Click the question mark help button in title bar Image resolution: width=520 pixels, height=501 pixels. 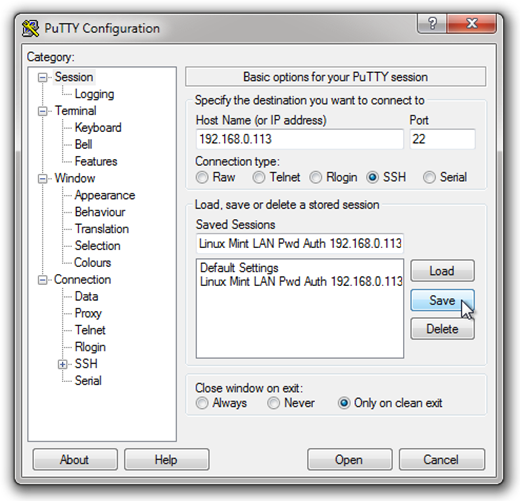(432, 23)
